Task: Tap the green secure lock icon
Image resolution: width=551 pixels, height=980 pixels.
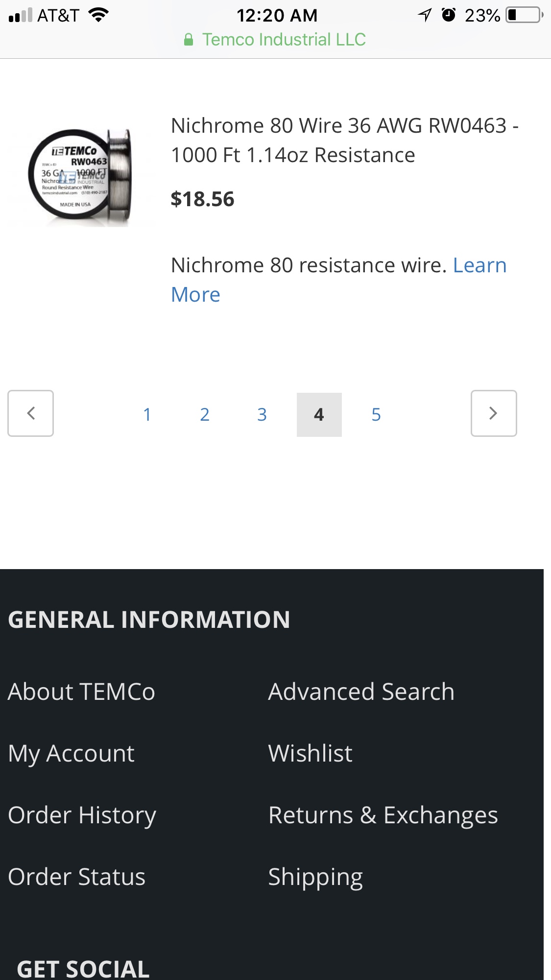Action: (189, 40)
